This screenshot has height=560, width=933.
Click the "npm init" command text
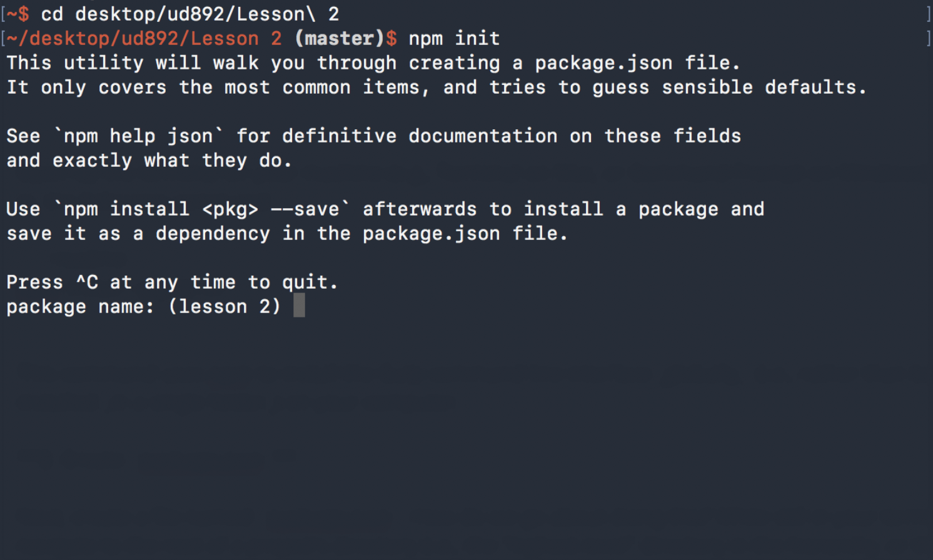pos(454,38)
